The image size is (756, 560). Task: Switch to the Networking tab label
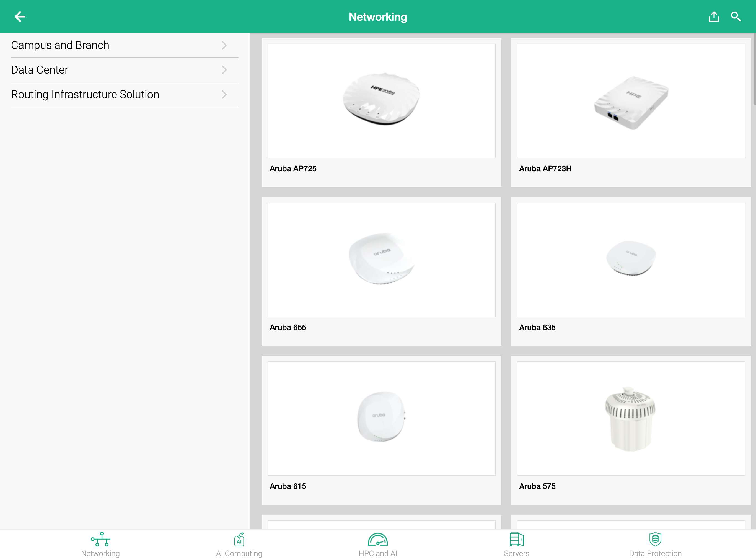[100, 553]
